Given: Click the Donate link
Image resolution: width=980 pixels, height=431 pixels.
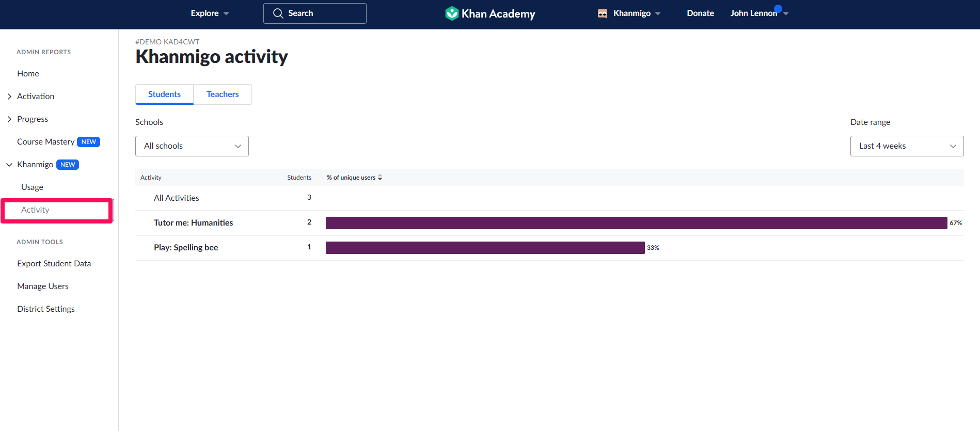Looking at the screenshot, I should (700, 13).
